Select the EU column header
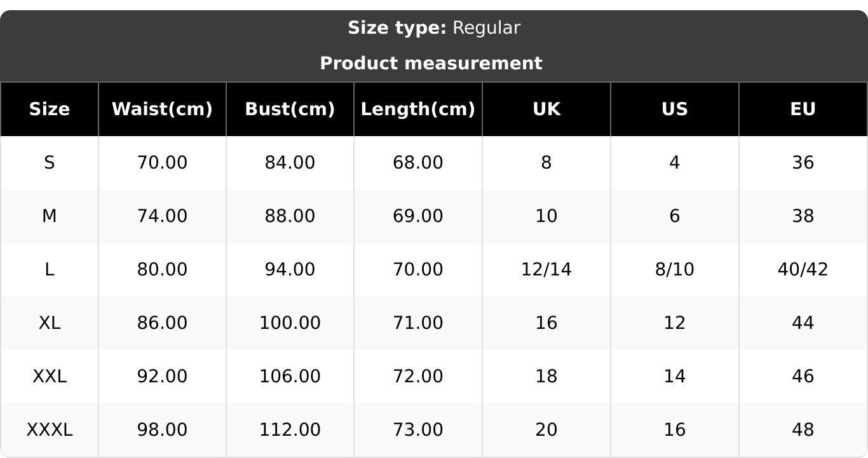Viewport: 868px width, 458px height. click(x=803, y=109)
